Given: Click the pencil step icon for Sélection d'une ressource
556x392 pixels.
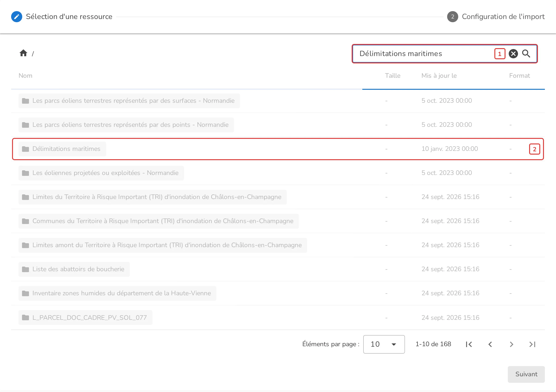Looking at the screenshot, I should click(x=17, y=17).
